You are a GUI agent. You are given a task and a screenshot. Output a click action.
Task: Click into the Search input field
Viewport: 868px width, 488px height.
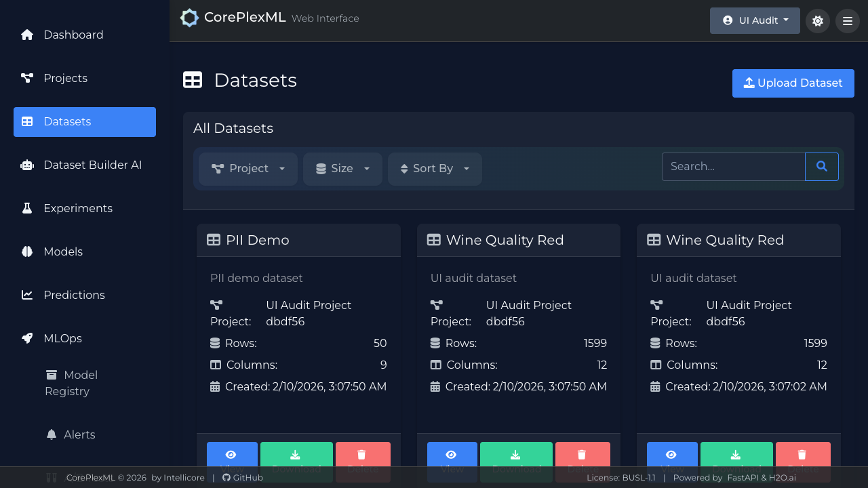[x=733, y=167]
